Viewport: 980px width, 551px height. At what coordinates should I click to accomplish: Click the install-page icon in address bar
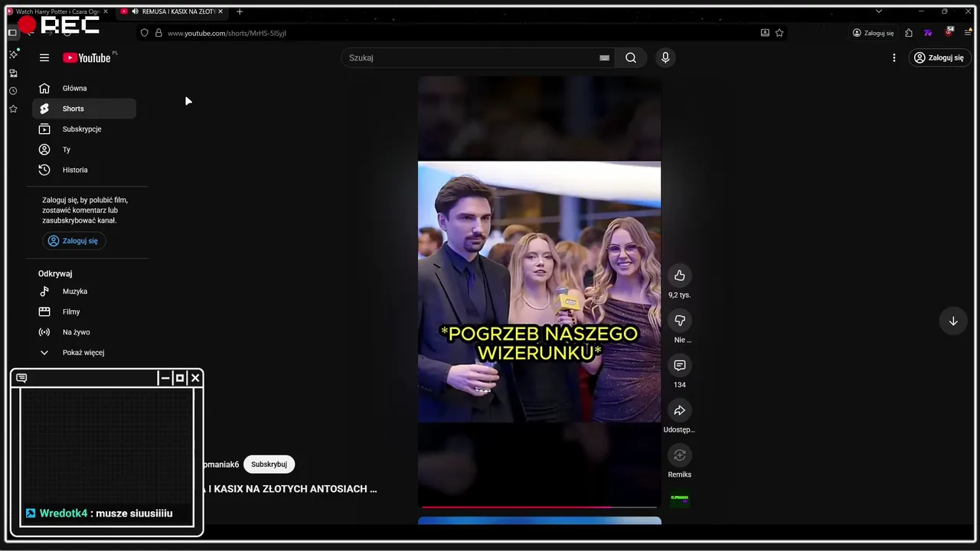click(x=765, y=33)
